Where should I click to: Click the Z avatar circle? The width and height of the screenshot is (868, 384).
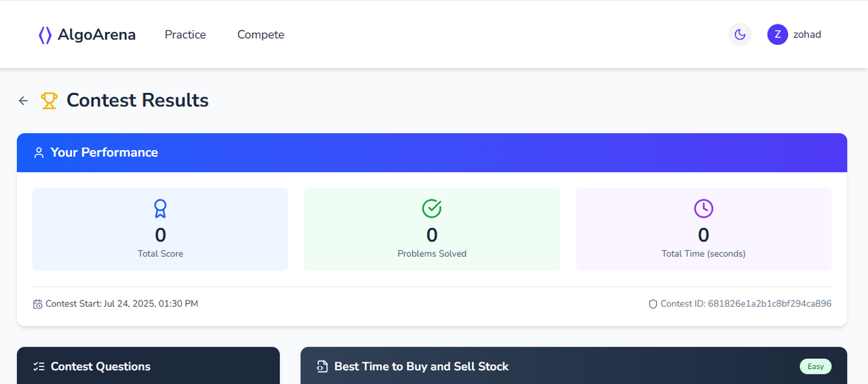(x=778, y=35)
